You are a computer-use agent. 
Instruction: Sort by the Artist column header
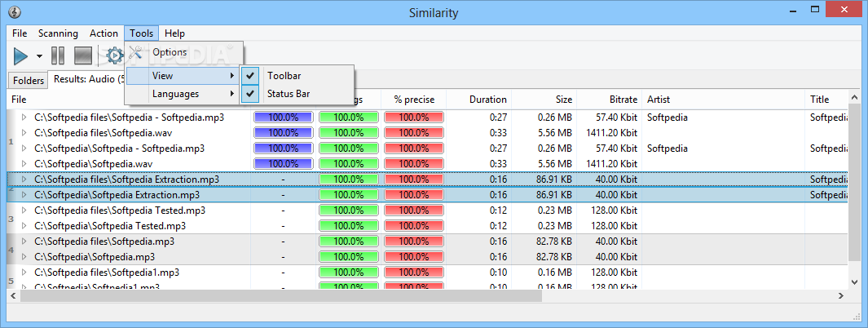723,100
